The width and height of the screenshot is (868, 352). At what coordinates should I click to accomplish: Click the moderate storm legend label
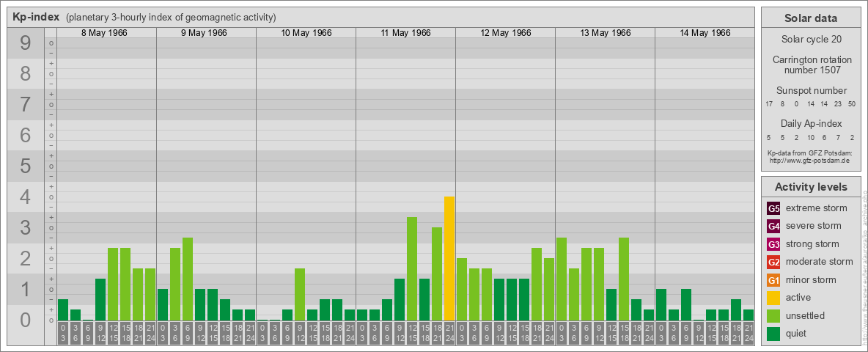click(820, 262)
